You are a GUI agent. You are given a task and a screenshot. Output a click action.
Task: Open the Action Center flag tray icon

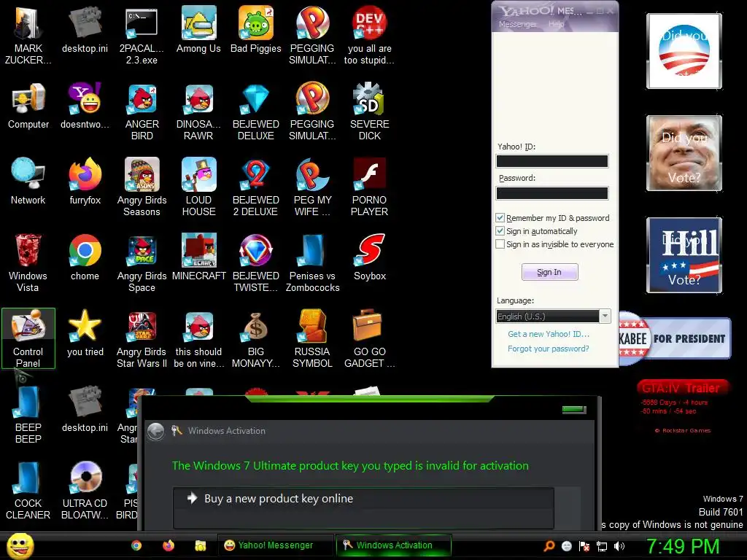click(x=584, y=546)
